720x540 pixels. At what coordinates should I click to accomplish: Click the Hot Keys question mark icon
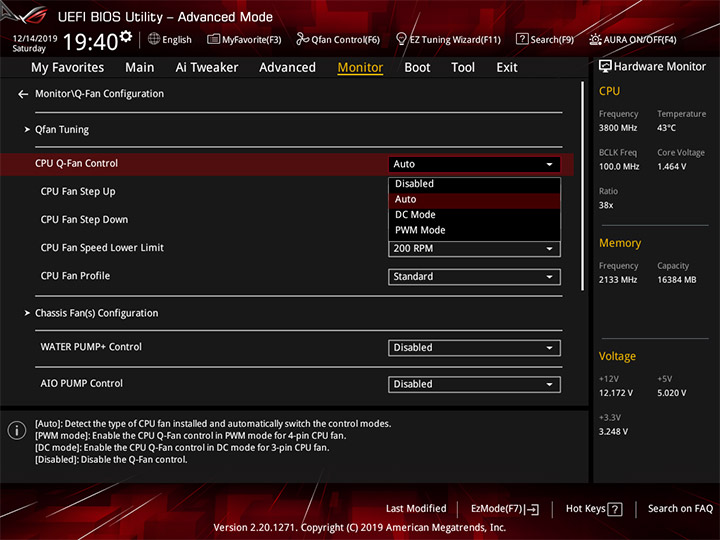615,509
